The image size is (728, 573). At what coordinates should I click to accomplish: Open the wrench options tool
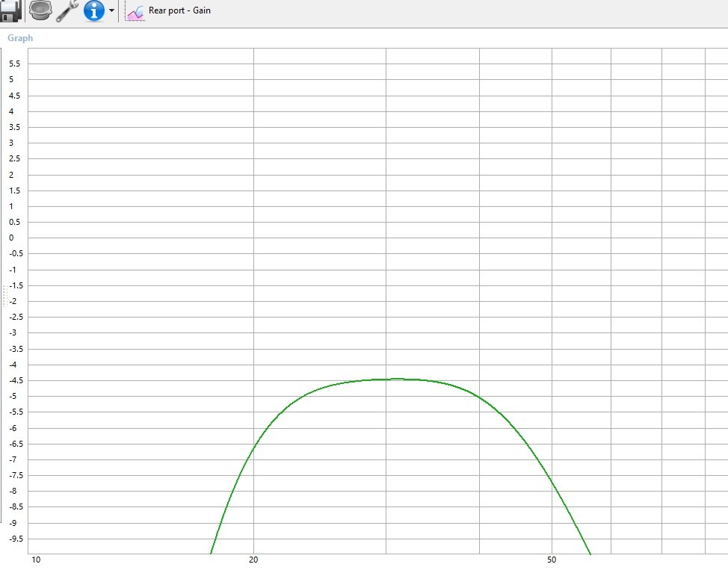pos(67,10)
